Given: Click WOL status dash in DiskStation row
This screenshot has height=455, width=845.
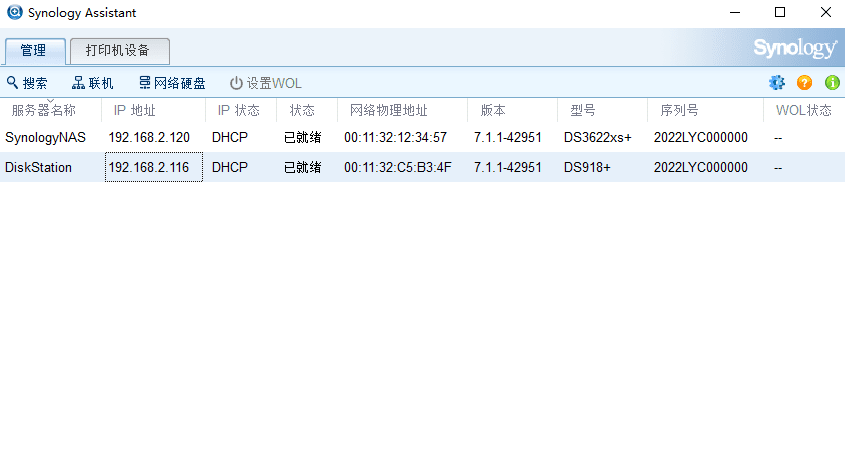Looking at the screenshot, I should [x=778, y=168].
